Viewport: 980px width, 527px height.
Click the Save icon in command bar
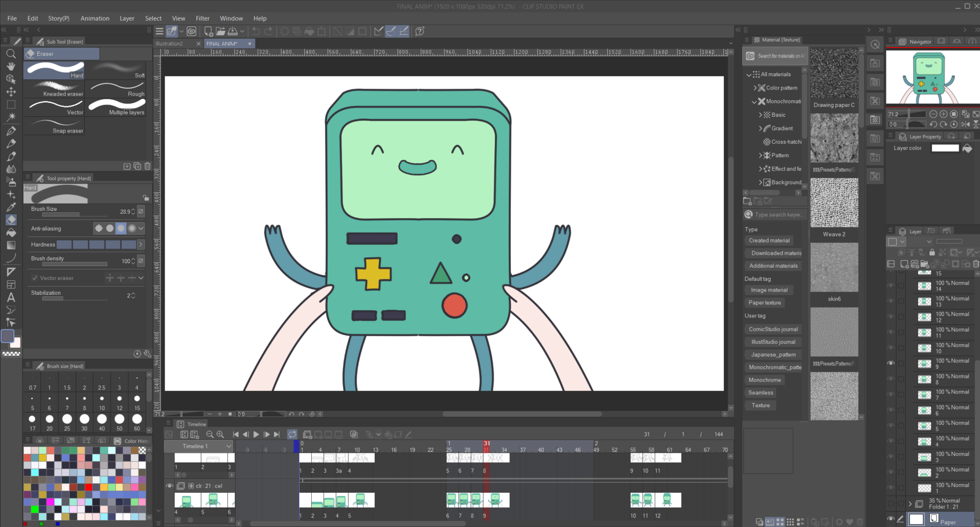(233, 31)
